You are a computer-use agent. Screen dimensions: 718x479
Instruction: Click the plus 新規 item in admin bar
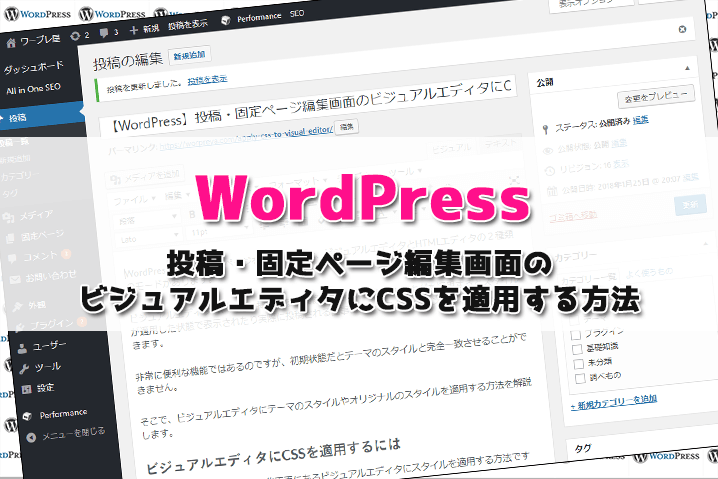[144, 29]
